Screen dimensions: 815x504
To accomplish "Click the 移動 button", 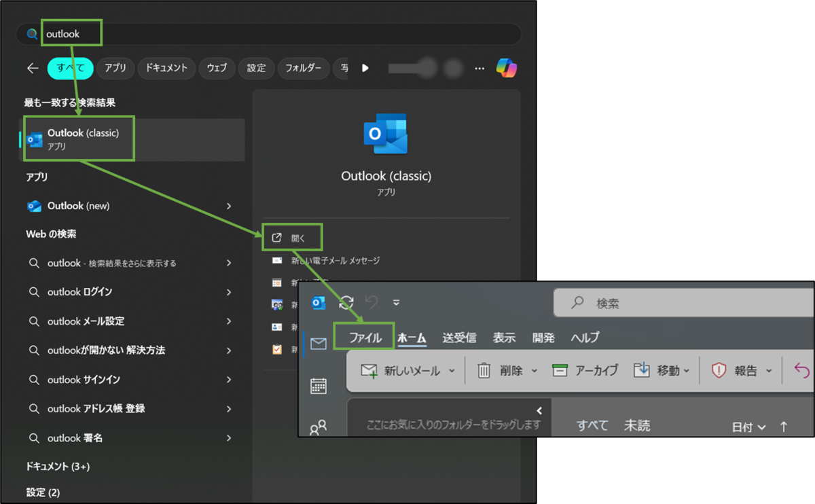I will pyautogui.click(x=656, y=371).
